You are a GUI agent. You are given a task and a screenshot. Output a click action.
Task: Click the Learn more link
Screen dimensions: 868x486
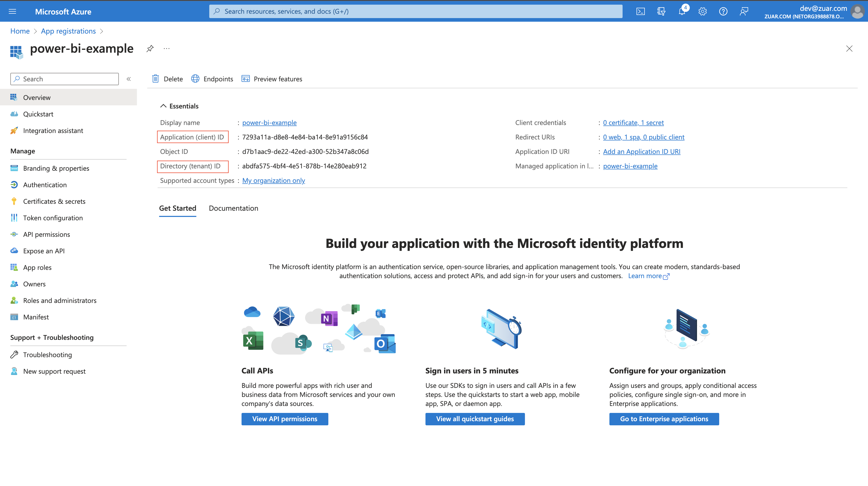point(649,276)
